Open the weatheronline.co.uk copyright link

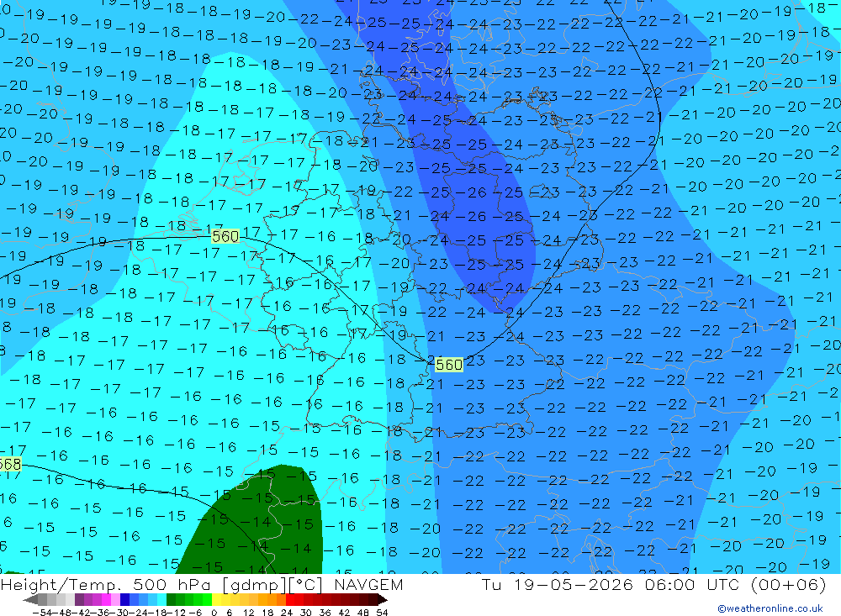coord(770,608)
